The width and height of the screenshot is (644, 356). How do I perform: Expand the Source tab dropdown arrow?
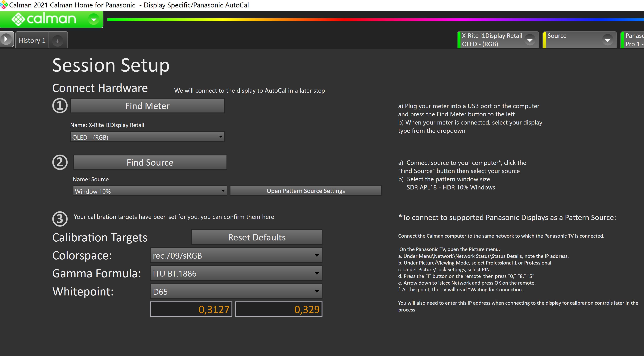point(608,40)
